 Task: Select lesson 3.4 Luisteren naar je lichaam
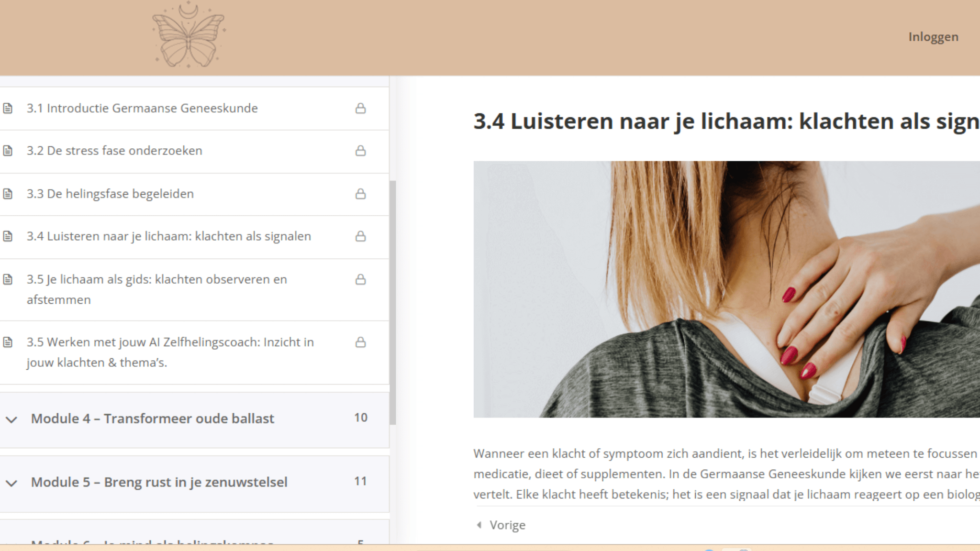click(x=168, y=236)
